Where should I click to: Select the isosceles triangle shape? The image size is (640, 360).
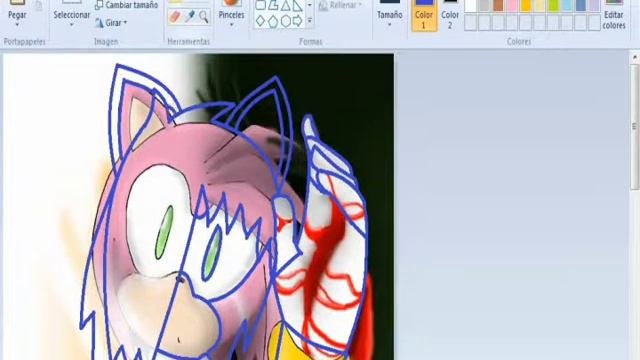(286, 5)
